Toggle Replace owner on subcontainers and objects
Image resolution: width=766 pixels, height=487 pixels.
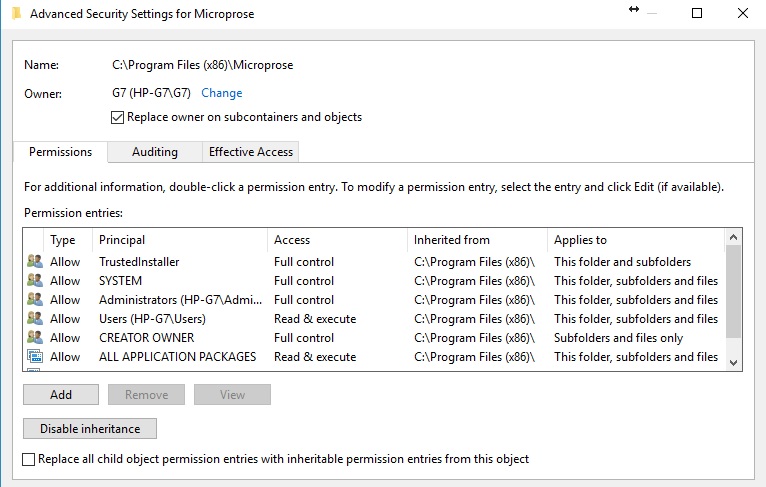pos(117,117)
